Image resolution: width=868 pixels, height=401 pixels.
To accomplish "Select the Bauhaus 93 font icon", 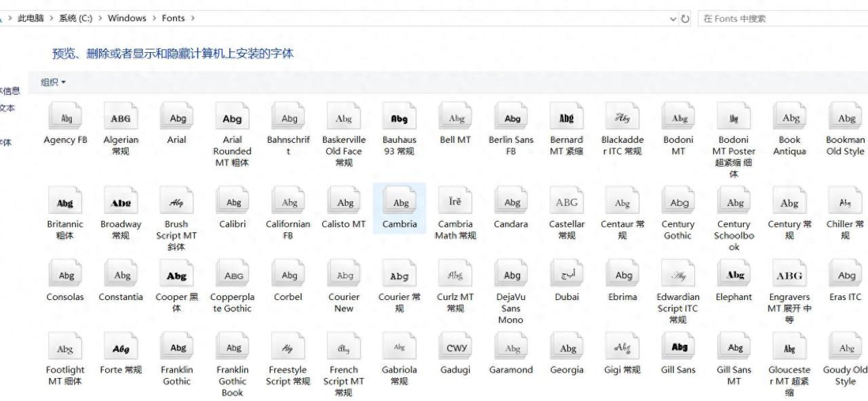I will click(x=399, y=118).
